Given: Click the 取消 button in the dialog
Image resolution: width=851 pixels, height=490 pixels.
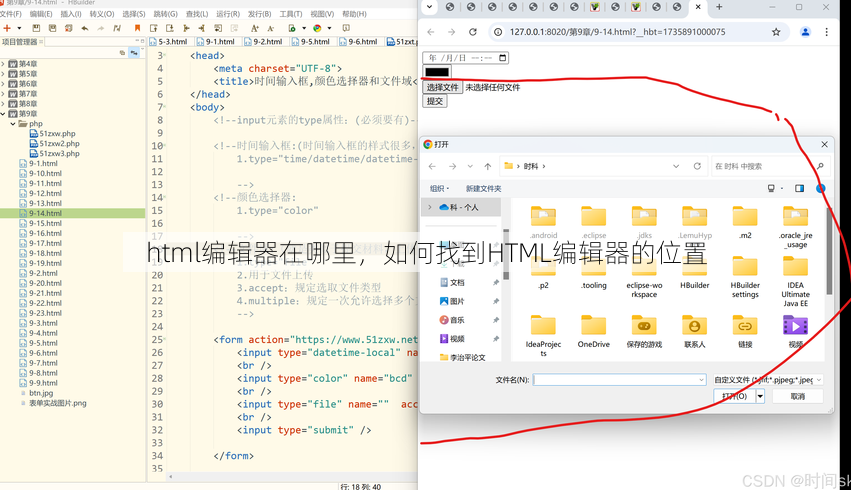Looking at the screenshot, I should pos(797,396).
